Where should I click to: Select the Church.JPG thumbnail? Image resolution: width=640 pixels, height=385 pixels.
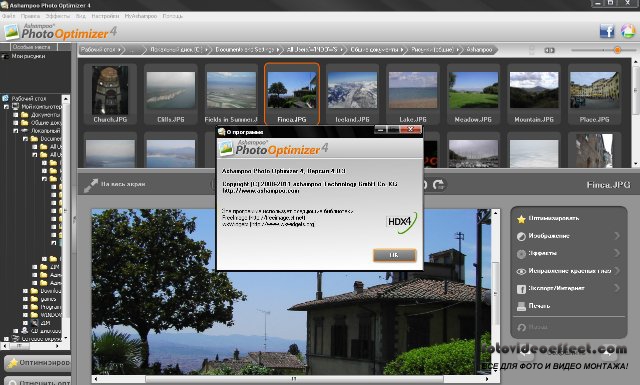(x=110, y=94)
